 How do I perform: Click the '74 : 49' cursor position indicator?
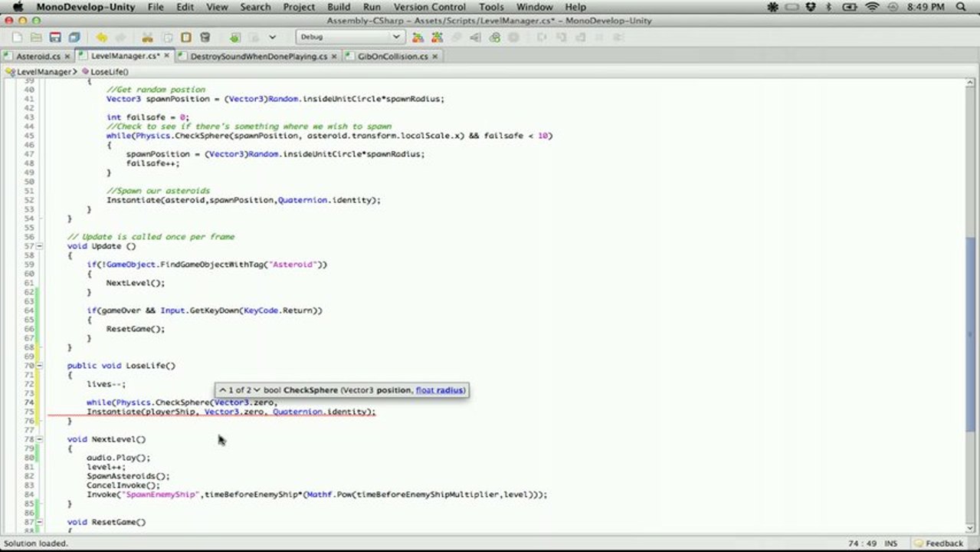tap(862, 544)
